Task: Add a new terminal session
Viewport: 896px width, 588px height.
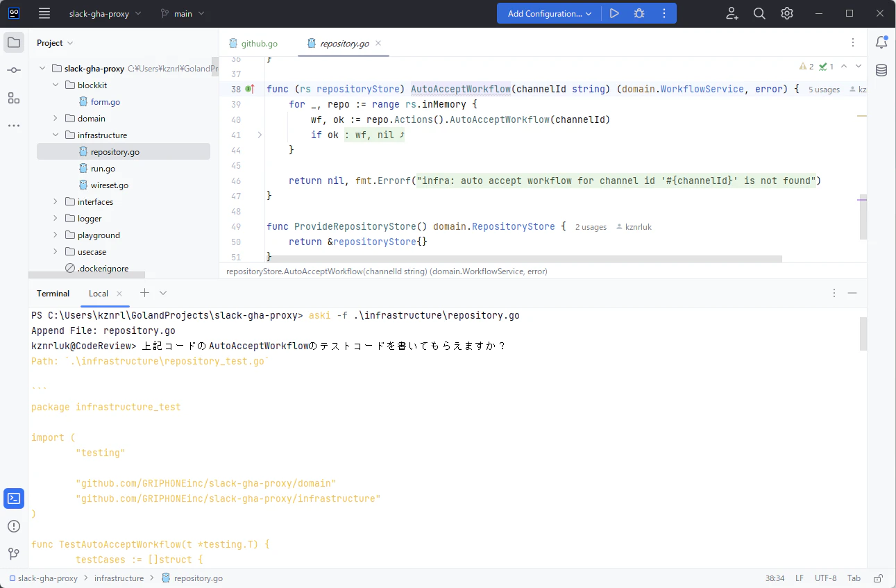Action: tap(144, 293)
